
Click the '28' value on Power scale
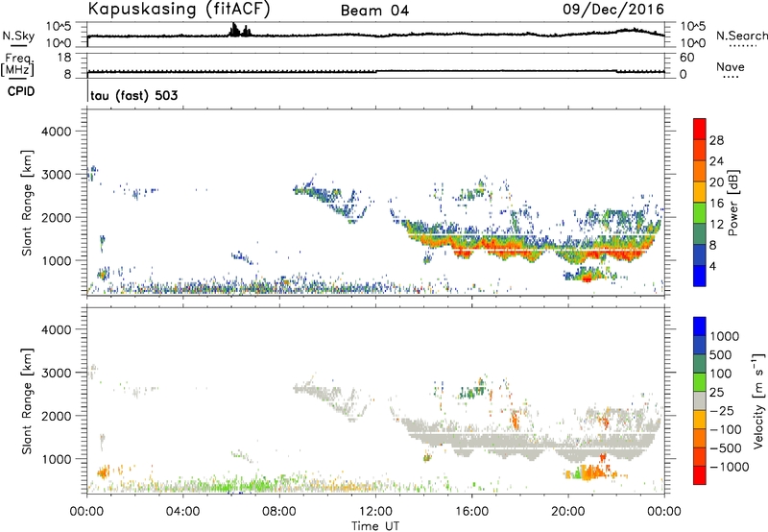(716, 140)
